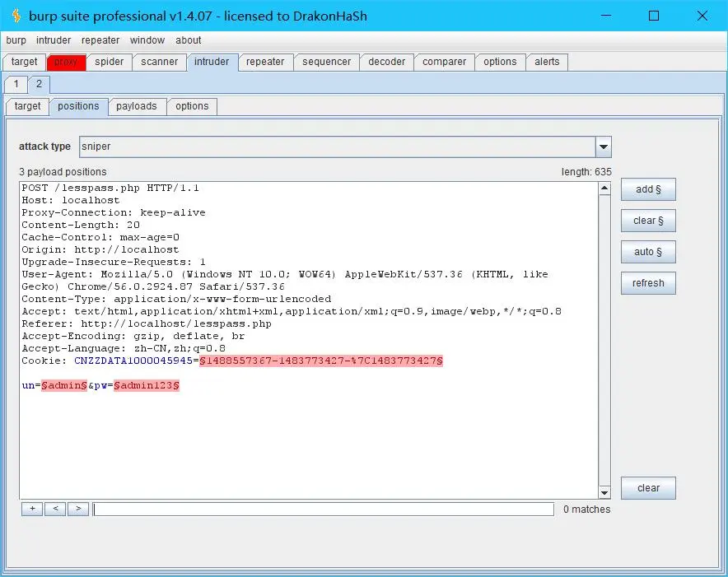The image size is (728, 577).
Task: Select the intruder tool tab
Action: [x=212, y=62]
